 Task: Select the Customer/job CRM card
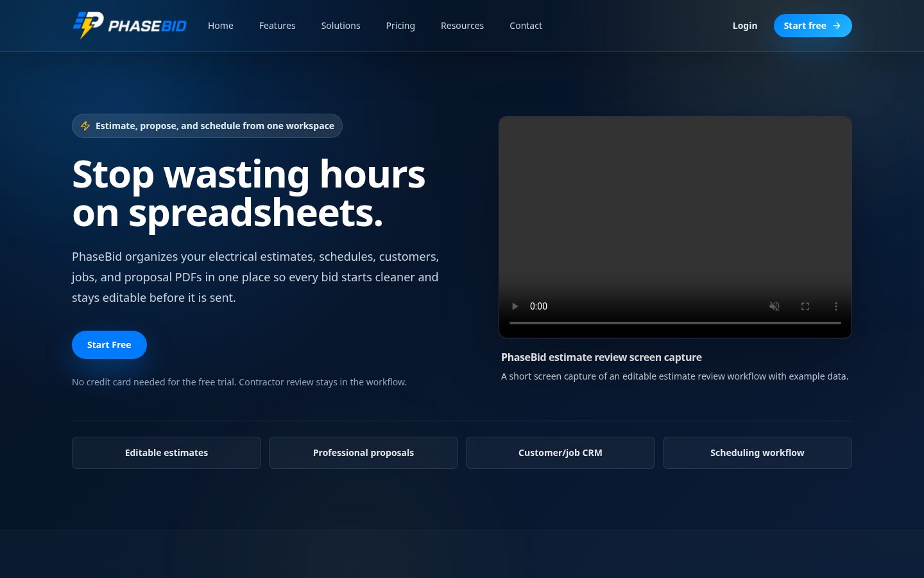(x=560, y=453)
